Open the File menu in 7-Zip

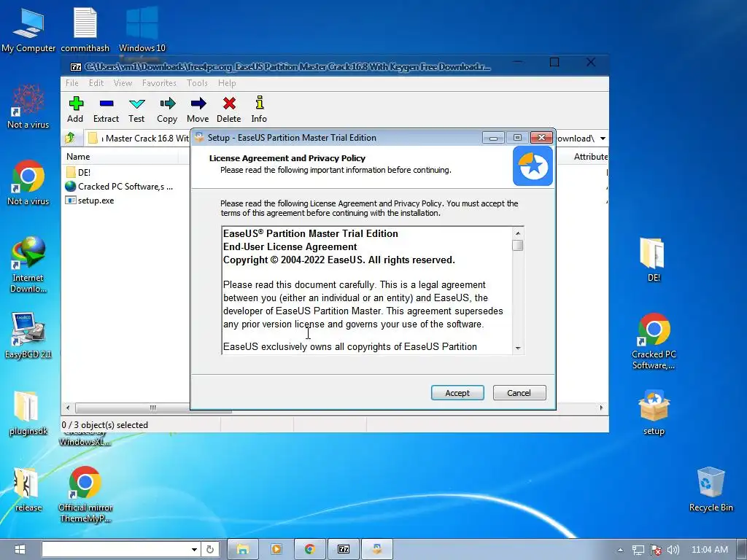[x=72, y=83]
